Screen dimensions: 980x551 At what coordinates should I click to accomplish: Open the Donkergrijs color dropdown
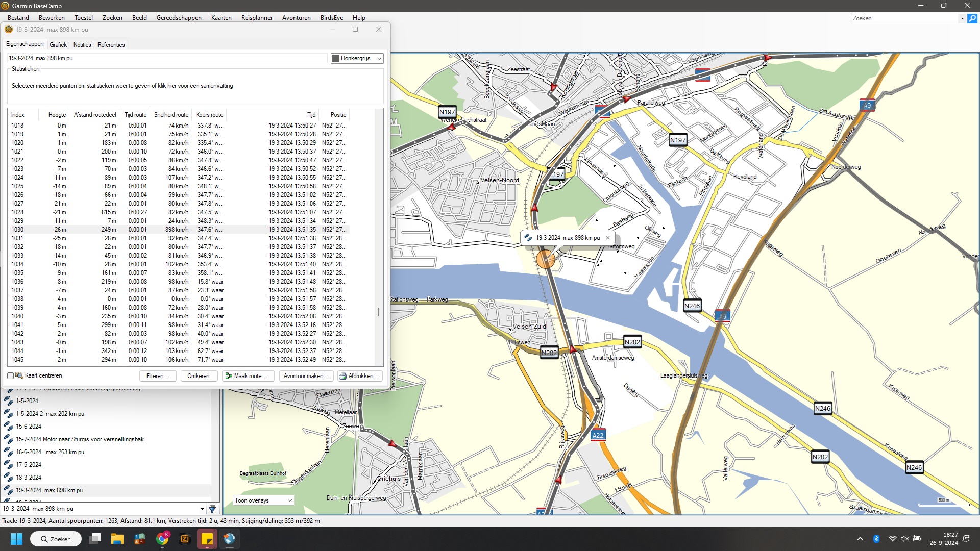pos(357,58)
